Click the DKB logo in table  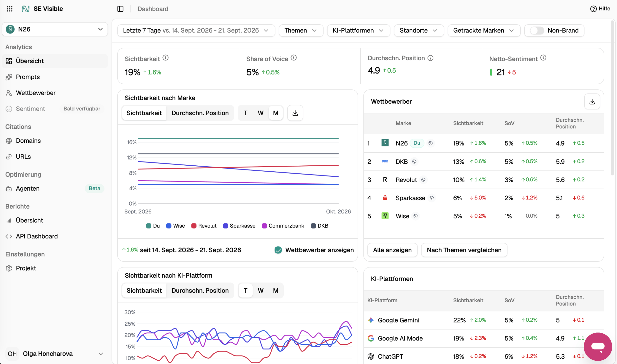pyautogui.click(x=385, y=162)
